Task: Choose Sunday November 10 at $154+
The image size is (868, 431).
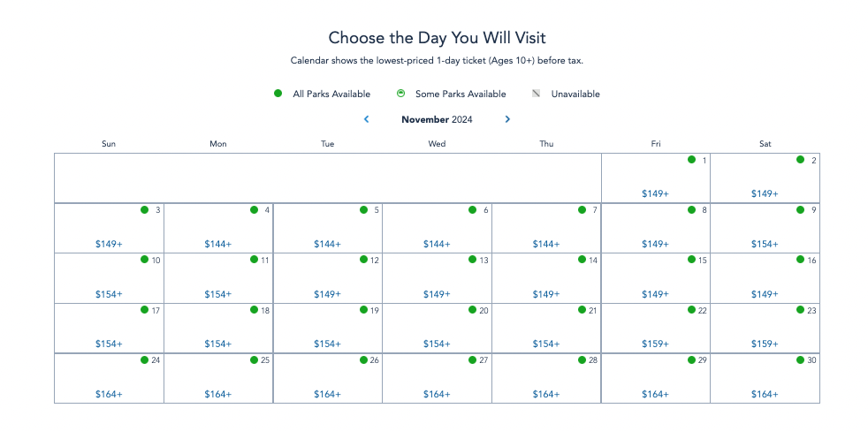Action: point(109,277)
